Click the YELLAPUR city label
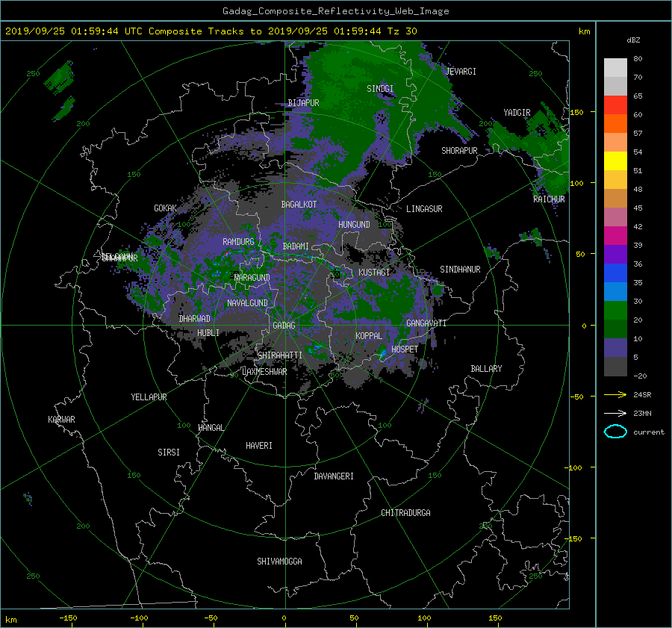 [x=149, y=397]
